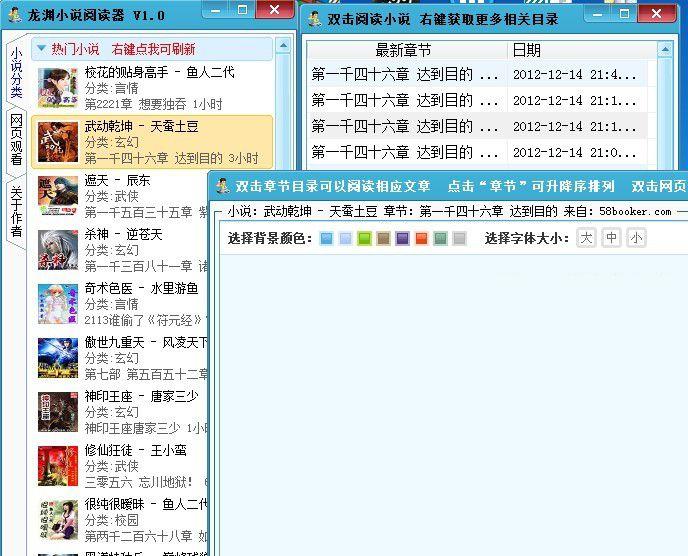Viewport: 688px width, 556px height.
Task: Open cover thumbnail of 很纯很暧昧
Action: [x=57, y=520]
